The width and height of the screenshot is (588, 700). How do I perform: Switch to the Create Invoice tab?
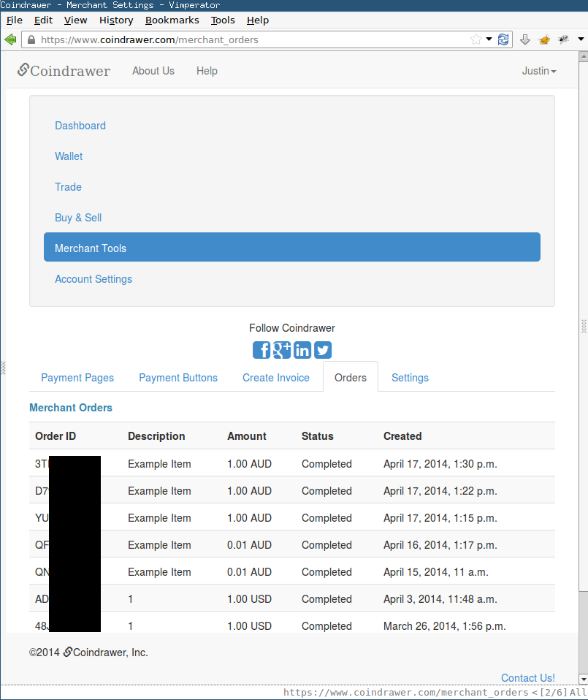(x=275, y=378)
